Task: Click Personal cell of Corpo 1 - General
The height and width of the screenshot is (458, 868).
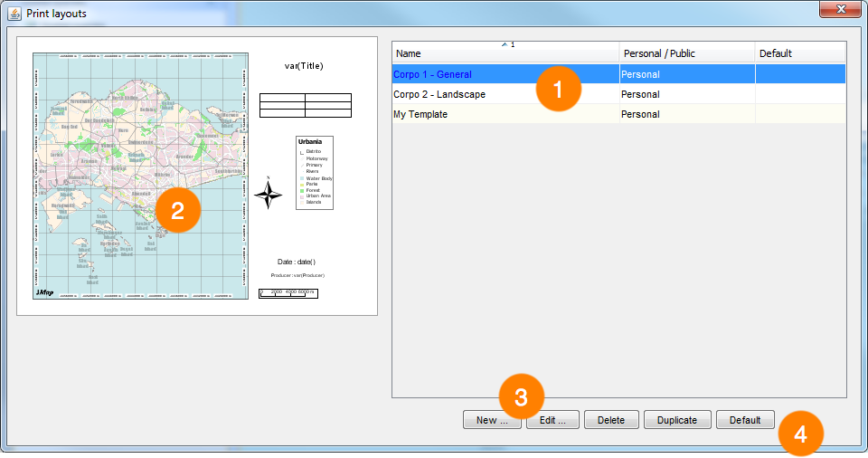Action: tap(687, 74)
